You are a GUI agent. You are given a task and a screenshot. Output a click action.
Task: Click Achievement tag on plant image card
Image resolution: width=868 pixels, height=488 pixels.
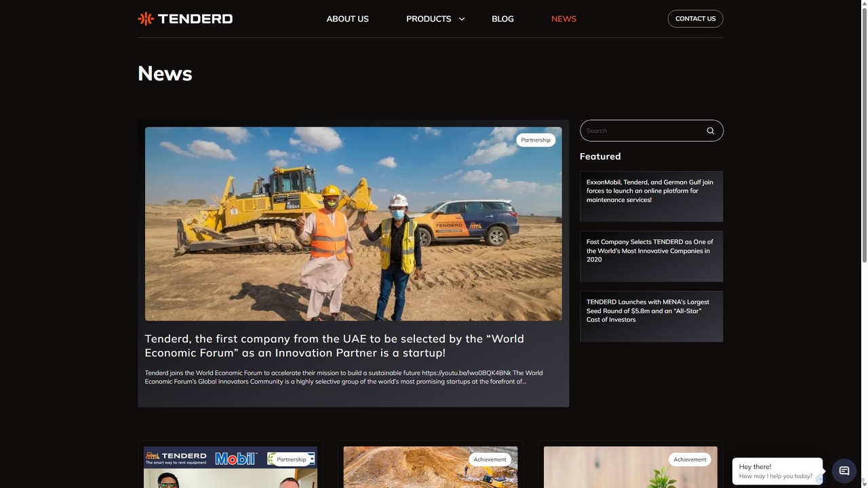pos(690,460)
